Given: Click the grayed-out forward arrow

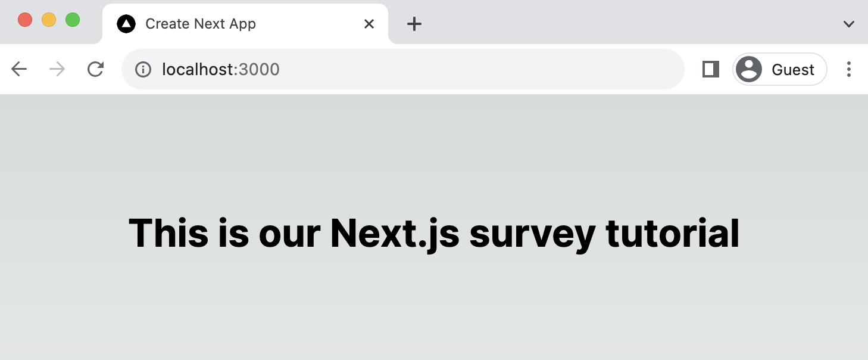Looking at the screenshot, I should point(57,69).
